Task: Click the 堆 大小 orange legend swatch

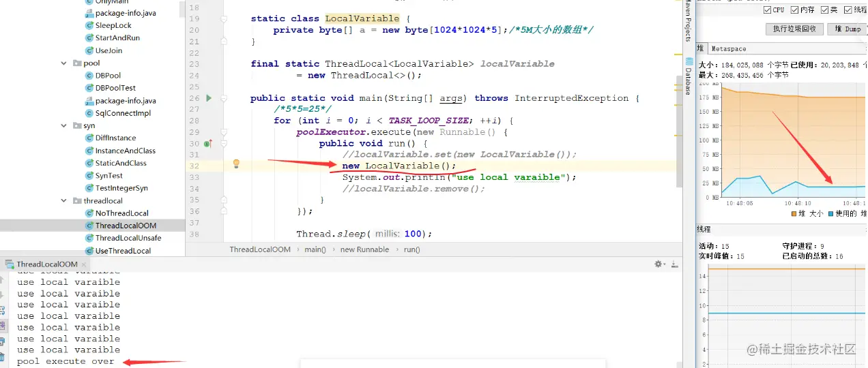Action: coord(794,213)
